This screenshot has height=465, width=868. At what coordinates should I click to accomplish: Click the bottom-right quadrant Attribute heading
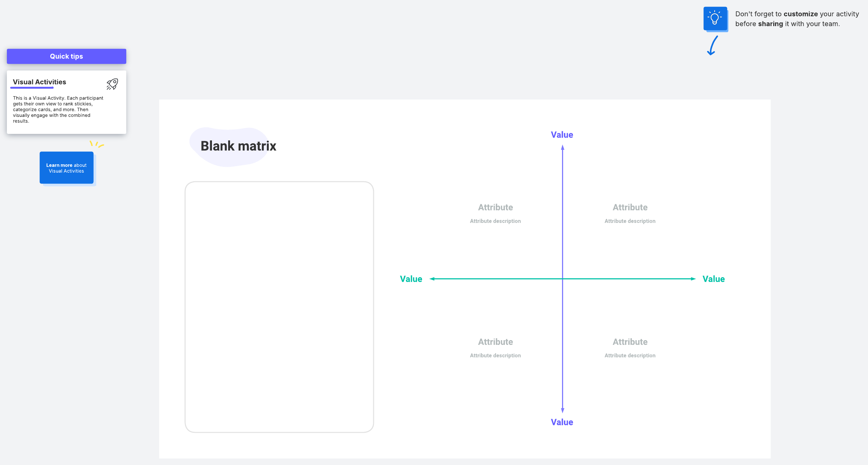point(630,342)
